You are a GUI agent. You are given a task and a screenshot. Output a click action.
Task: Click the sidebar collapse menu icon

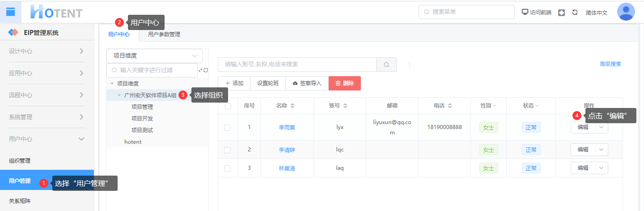(x=10, y=12)
